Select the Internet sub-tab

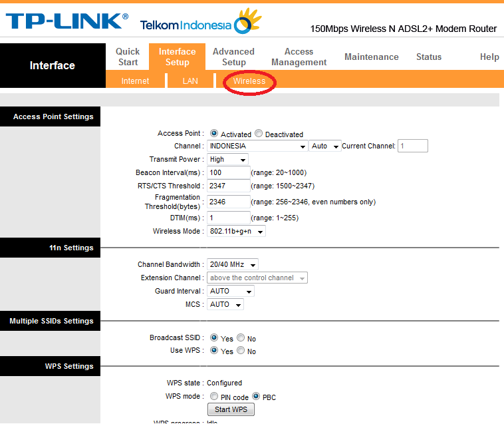pos(135,81)
